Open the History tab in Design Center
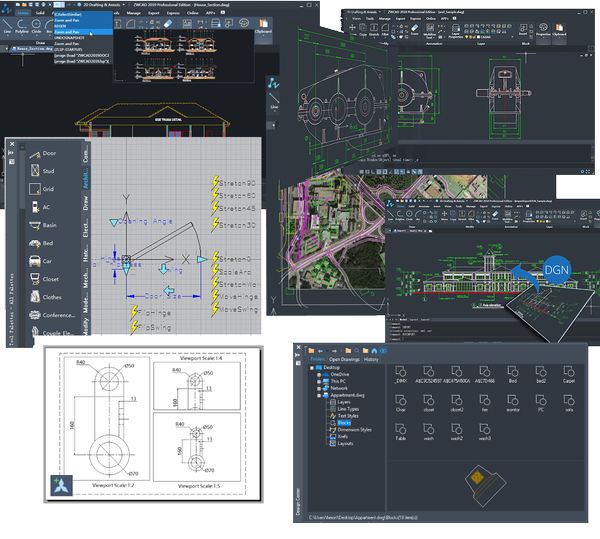This screenshot has width=600, height=539. coord(371,360)
